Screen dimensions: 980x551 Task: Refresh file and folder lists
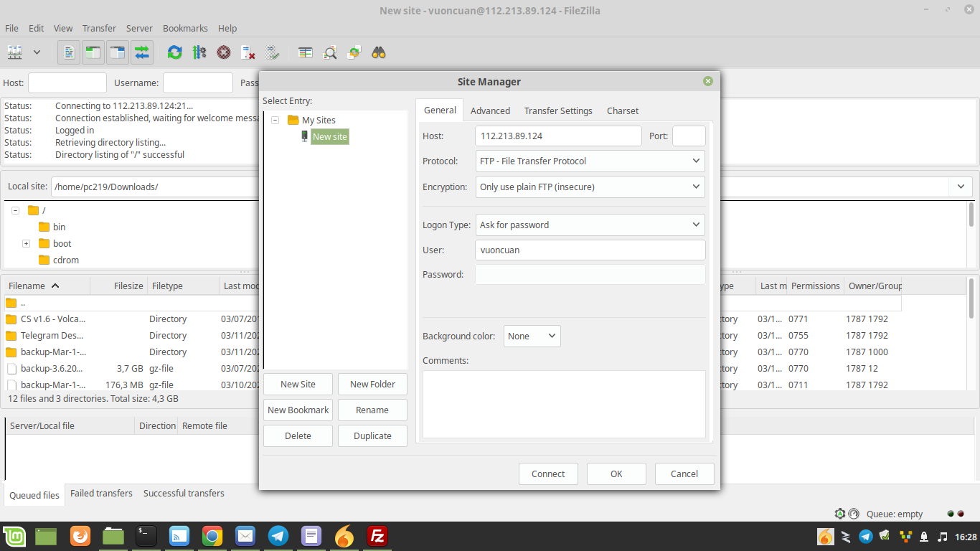click(174, 52)
